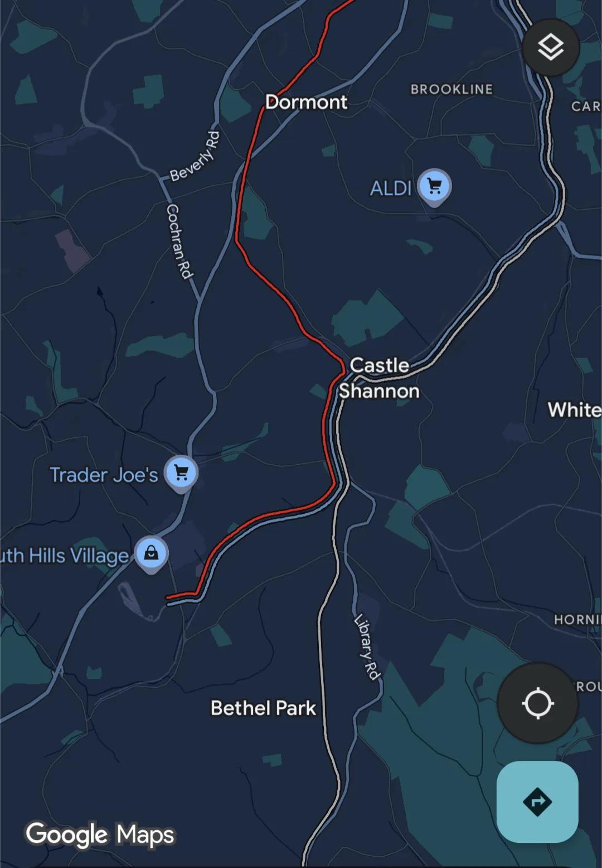This screenshot has width=602, height=868.
Task: Click the Dormont town label
Action: pyautogui.click(x=307, y=102)
